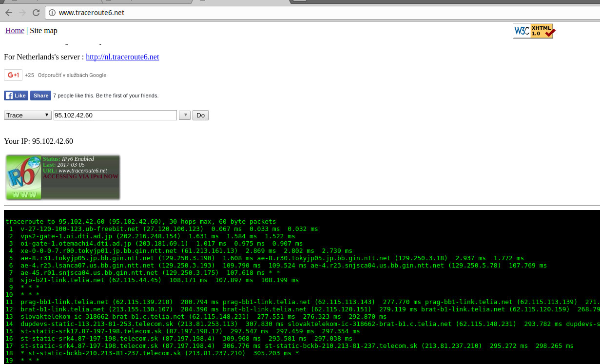Click the 'traceroute to 95.102.42.60' header line
Image resolution: width=600 pixels, height=364 pixels.
pyautogui.click(x=141, y=221)
